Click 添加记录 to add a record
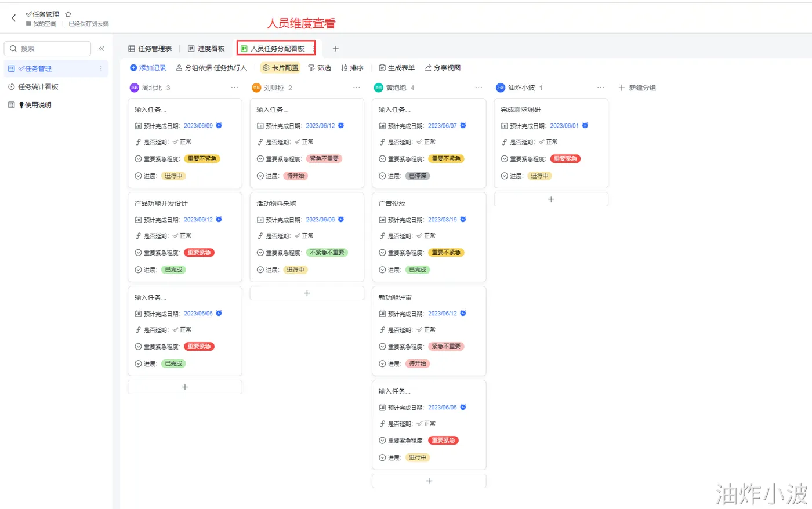 click(148, 68)
